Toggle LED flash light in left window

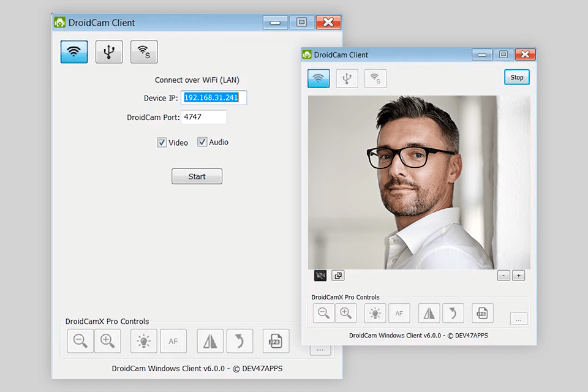(x=144, y=341)
